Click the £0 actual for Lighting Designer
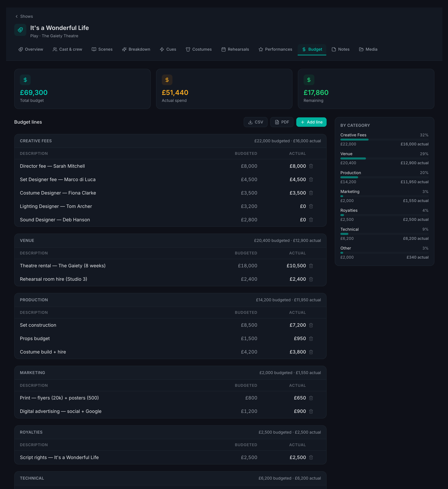448x489 pixels. click(303, 206)
